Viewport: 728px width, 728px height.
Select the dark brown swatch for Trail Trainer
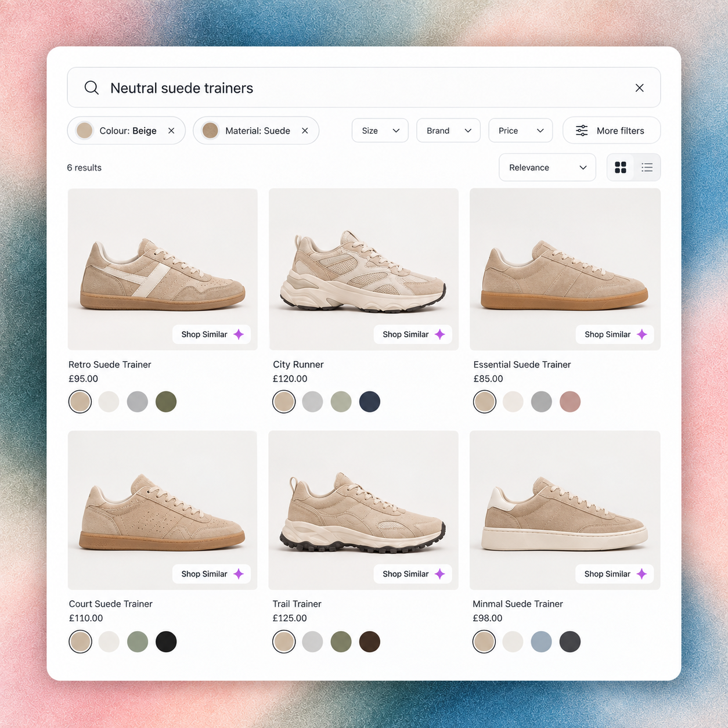coord(370,641)
